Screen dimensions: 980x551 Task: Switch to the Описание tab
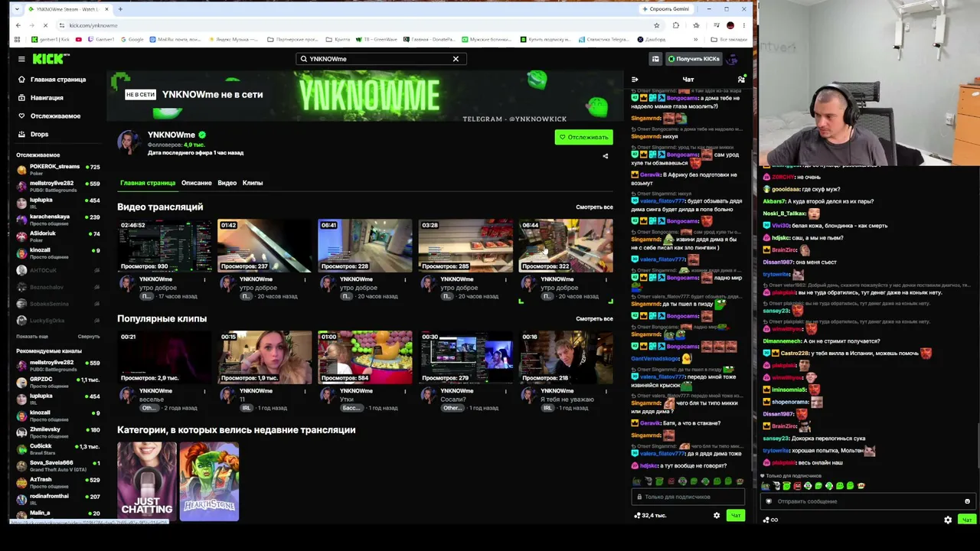point(196,183)
